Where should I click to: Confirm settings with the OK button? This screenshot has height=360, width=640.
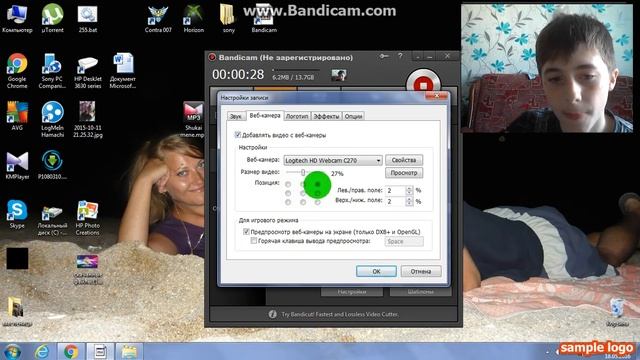pos(376,271)
